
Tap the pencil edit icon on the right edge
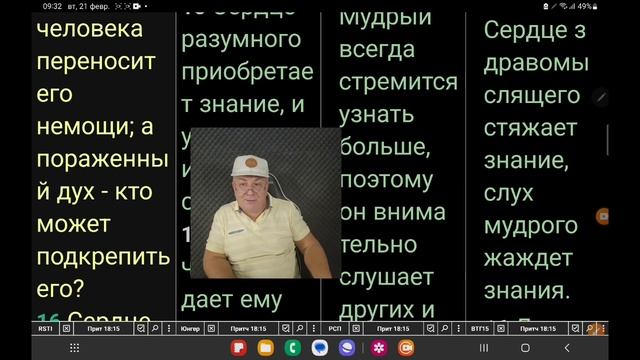601,97
